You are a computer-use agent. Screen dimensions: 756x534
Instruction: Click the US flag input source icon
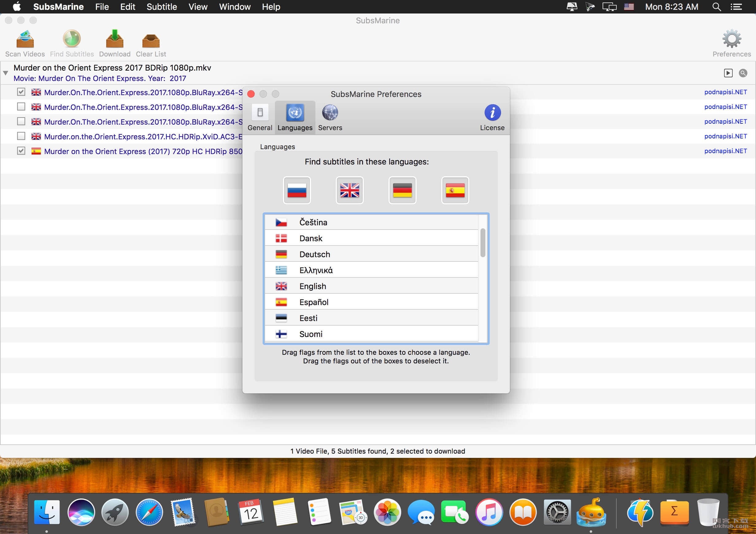pyautogui.click(x=629, y=6)
